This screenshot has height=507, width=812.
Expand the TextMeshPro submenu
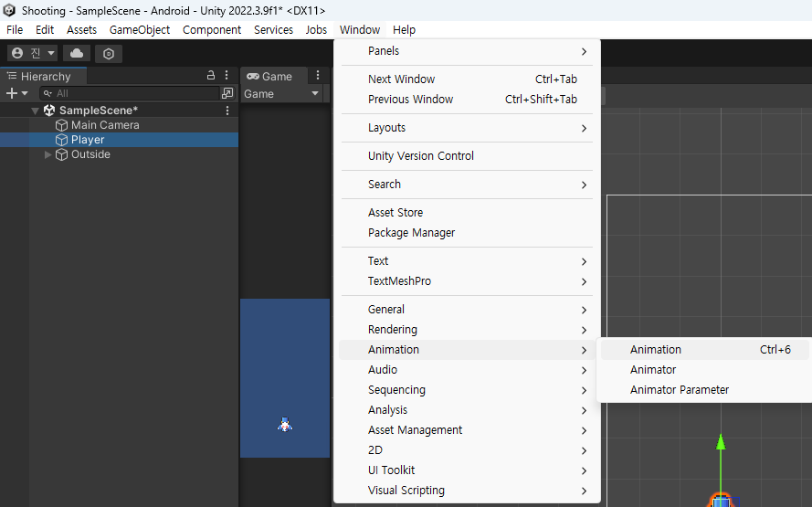(467, 281)
